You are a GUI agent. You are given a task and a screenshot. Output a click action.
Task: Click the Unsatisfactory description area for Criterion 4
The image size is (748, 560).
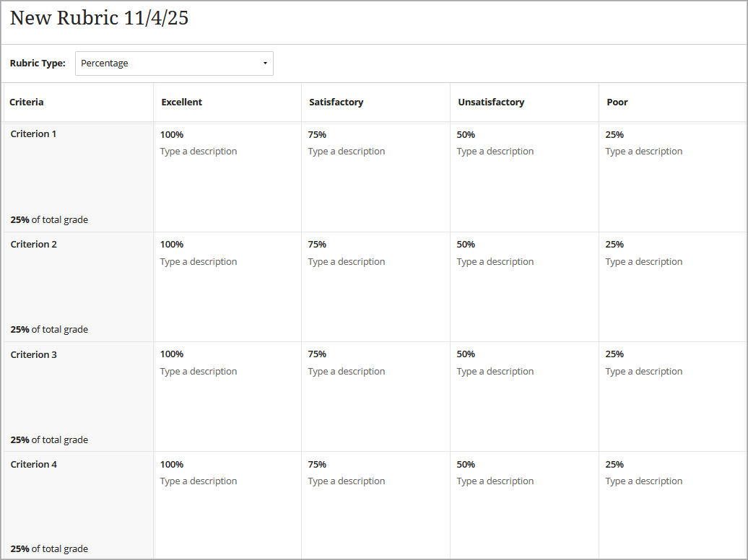pos(495,481)
